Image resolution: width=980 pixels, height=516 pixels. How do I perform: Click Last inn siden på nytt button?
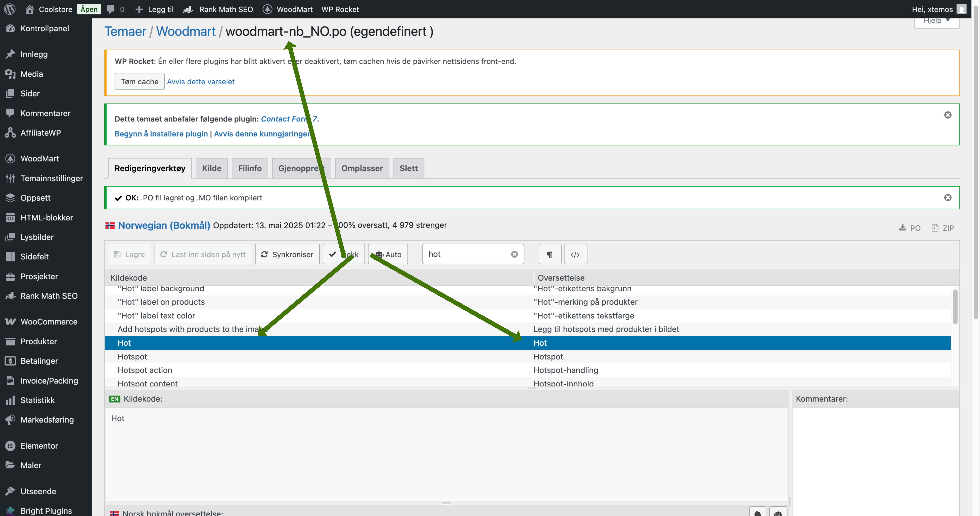pyautogui.click(x=203, y=254)
